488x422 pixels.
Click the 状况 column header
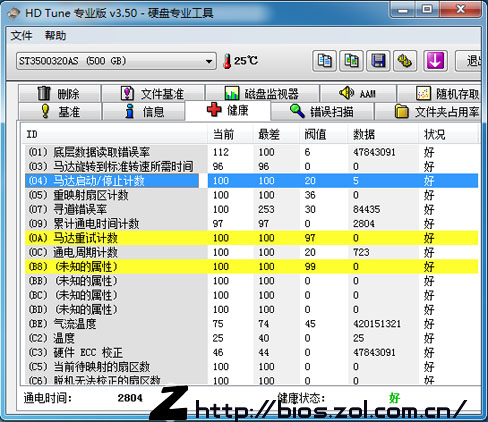pos(448,134)
